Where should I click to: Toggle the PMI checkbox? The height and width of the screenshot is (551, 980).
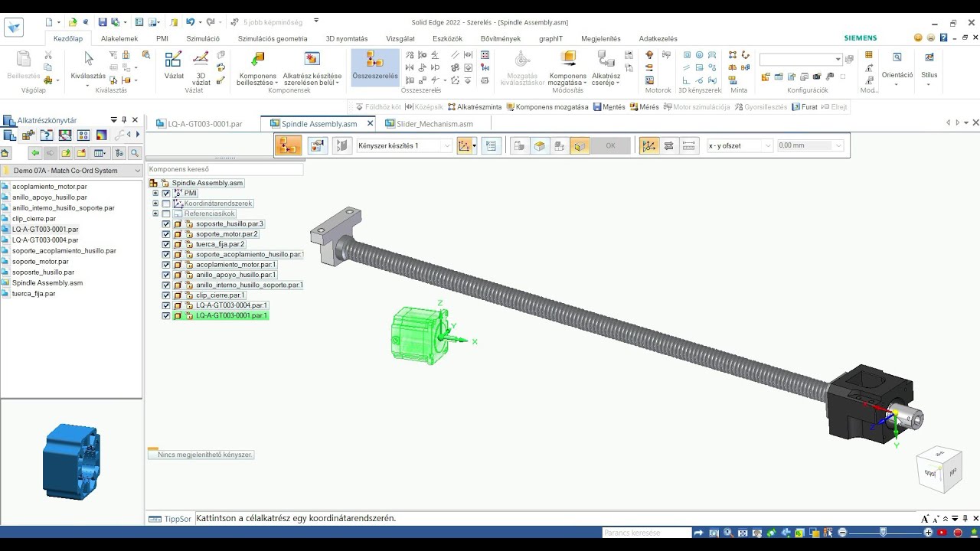166,194
